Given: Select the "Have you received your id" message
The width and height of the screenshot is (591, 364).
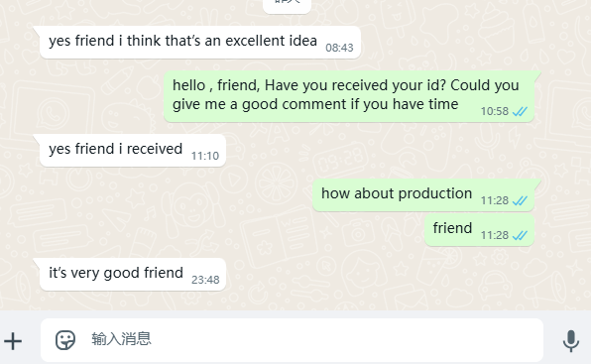Looking at the screenshot, I should [x=349, y=96].
